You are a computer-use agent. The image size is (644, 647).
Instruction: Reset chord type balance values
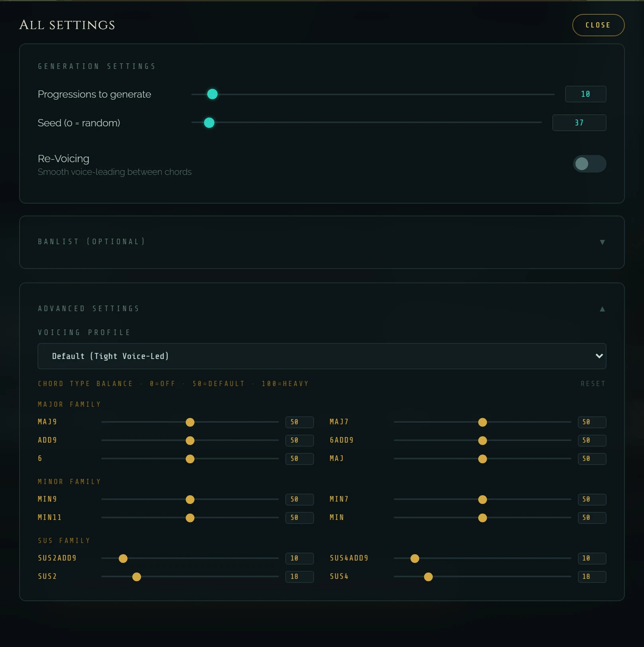593,384
